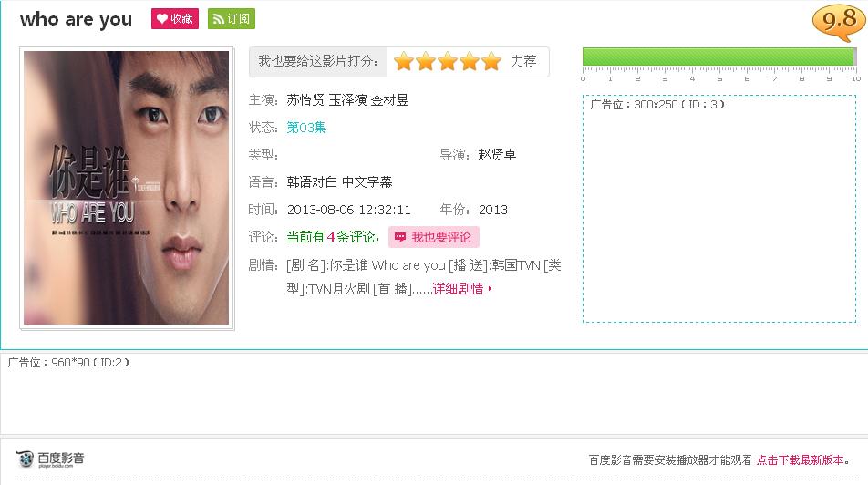Click the 960*90 banner ad area

click(x=434, y=393)
